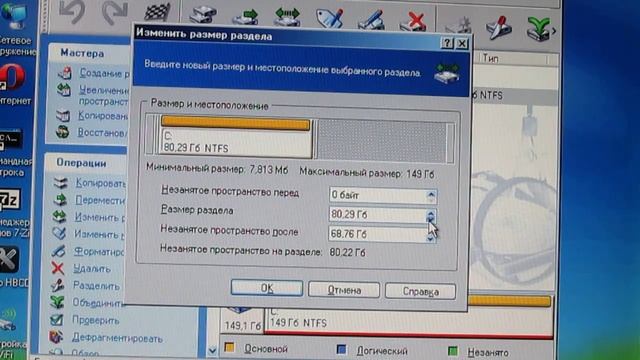Click the Copy partition toolbar icon
Viewport: 640px width, 360px height.
(203, 16)
